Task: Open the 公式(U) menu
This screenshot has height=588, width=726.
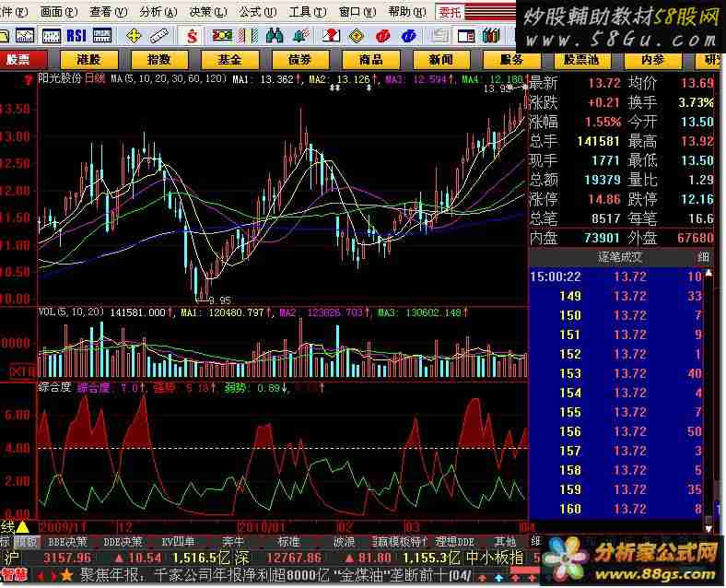Action: tap(257, 12)
